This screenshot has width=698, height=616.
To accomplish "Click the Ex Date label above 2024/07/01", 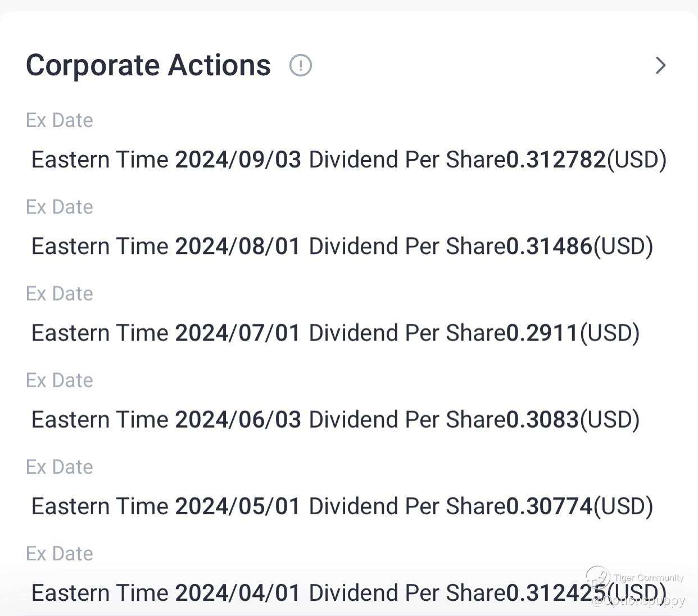I will pyautogui.click(x=60, y=293).
